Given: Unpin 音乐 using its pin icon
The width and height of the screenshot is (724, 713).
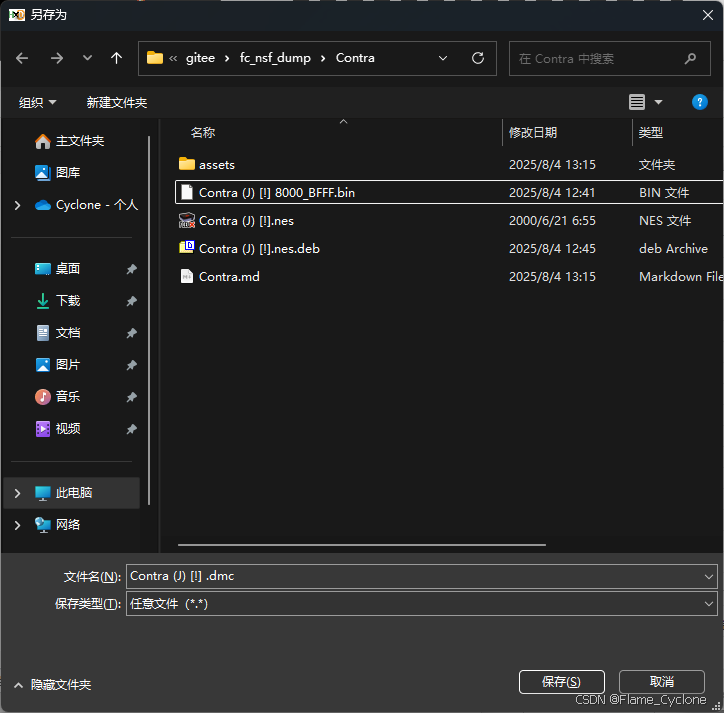Looking at the screenshot, I should pyautogui.click(x=132, y=397).
